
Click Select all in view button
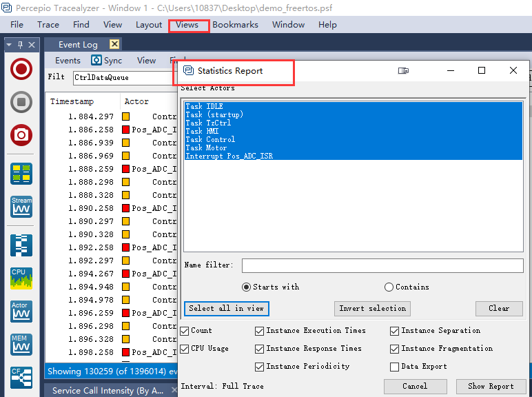[x=227, y=309]
